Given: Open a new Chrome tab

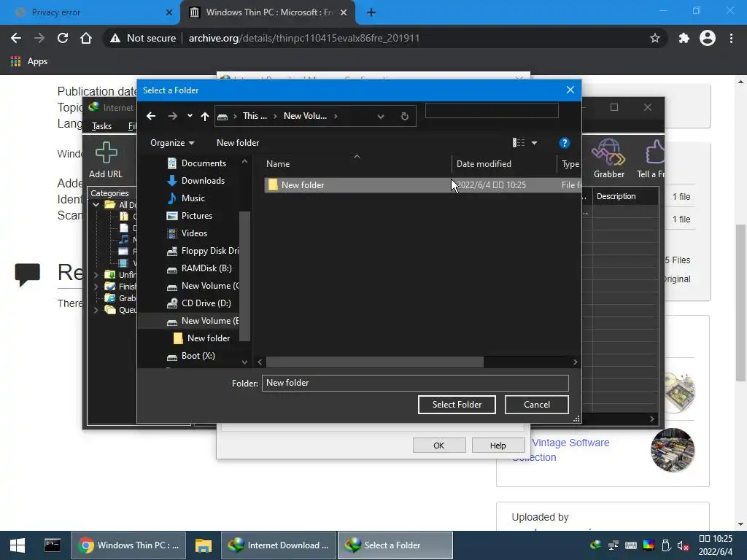Looking at the screenshot, I should (x=371, y=12).
